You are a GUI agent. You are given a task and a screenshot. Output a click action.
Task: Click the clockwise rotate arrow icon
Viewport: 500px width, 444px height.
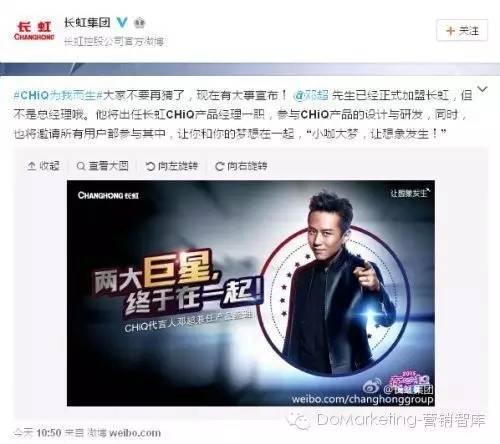tap(219, 166)
